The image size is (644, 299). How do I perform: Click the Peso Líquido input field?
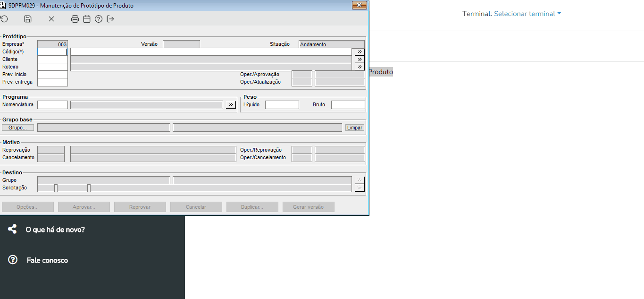[282, 105]
